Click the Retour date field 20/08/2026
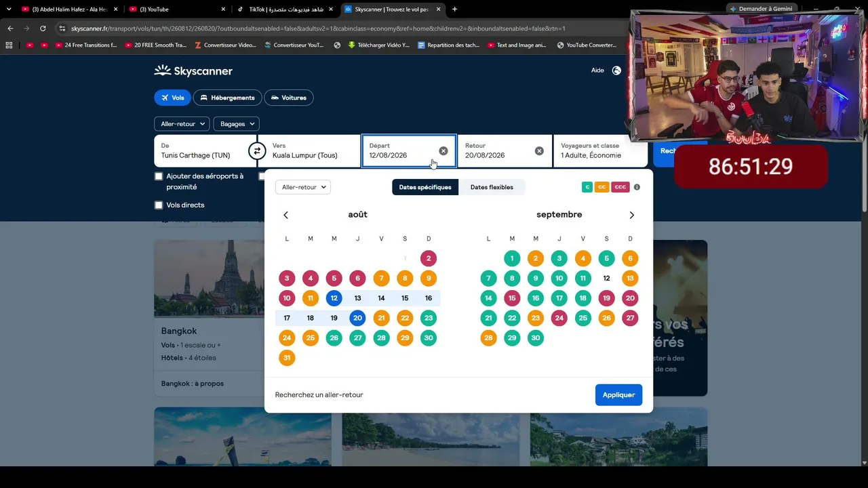 (504, 150)
